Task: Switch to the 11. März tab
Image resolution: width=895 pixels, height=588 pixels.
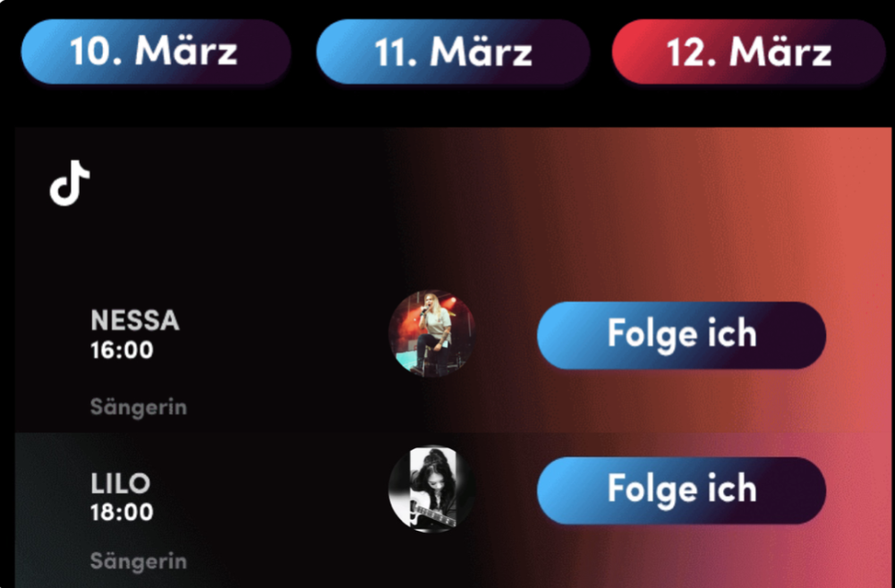Action: (453, 51)
